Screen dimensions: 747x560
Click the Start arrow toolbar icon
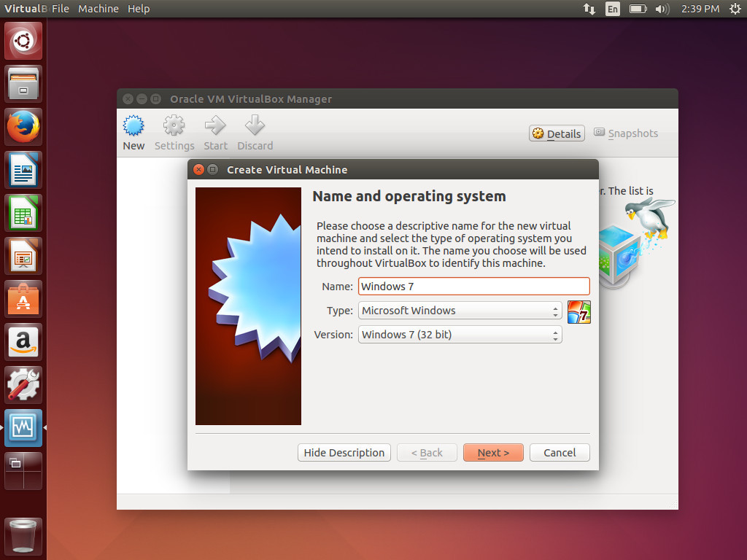pos(215,127)
